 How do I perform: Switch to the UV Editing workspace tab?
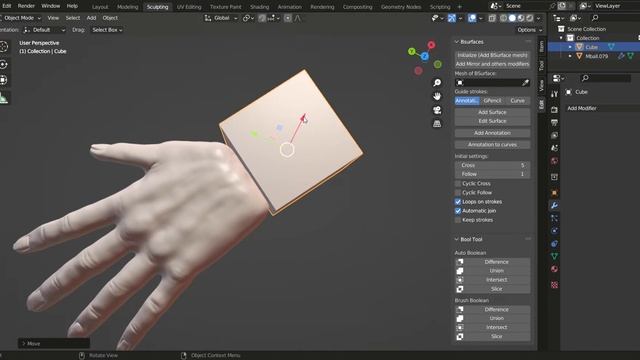(189, 7)
